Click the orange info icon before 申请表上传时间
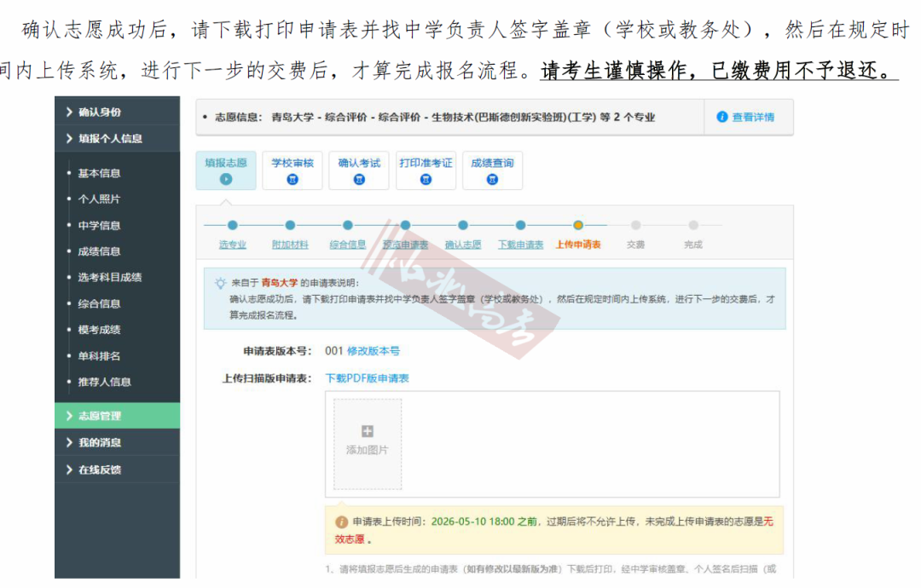Image resolution: width=921 pixels, height=588 pixels. click(x=341, y=522)
